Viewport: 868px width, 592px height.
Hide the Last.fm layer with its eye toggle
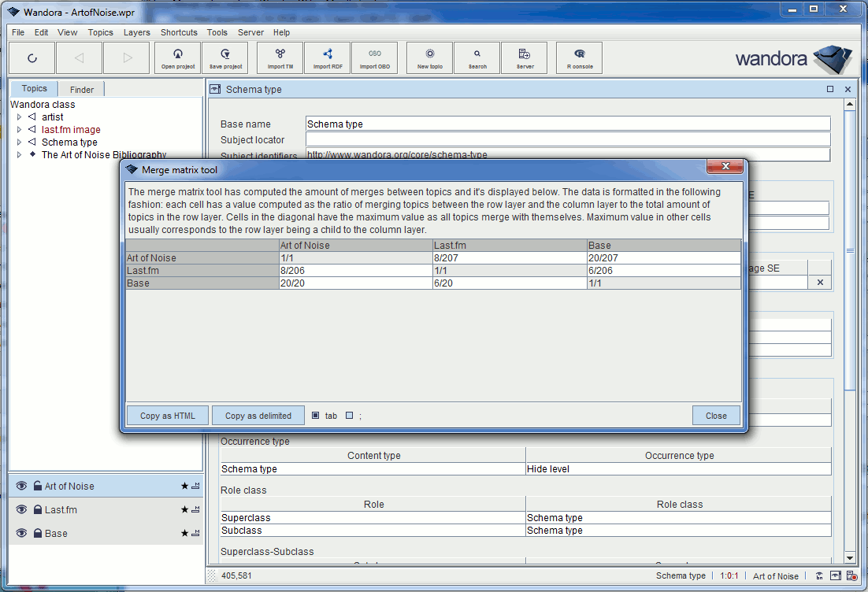point(20,509)
